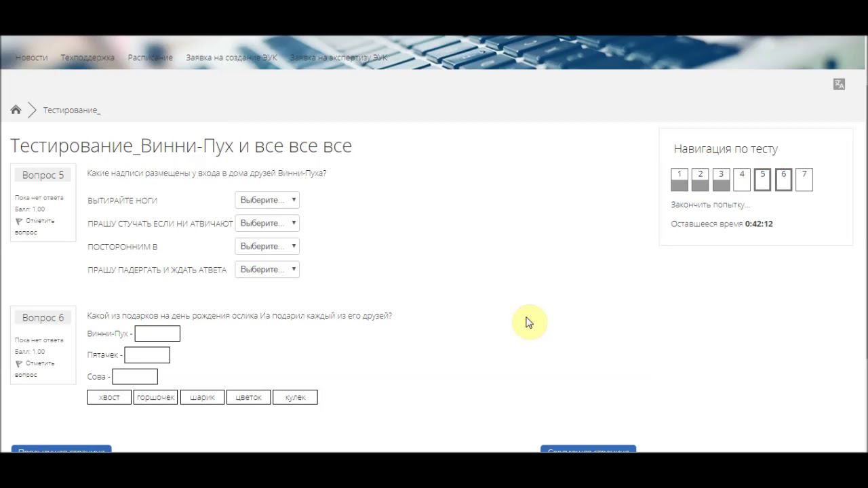Select the хвост answer tile

click(x=109, y=397)
